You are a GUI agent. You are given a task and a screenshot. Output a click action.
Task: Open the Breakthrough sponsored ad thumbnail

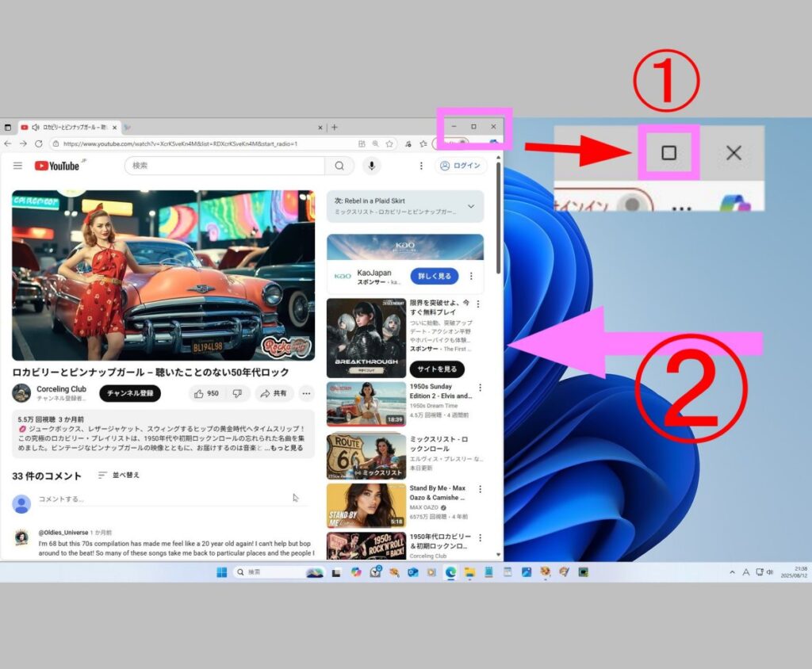pos(366,338)
